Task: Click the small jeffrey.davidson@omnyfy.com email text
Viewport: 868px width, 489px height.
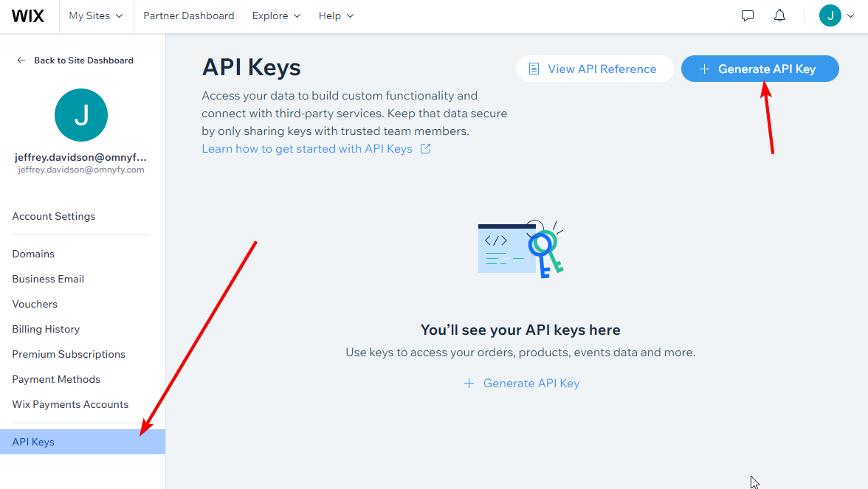Action: click(81, 170)
